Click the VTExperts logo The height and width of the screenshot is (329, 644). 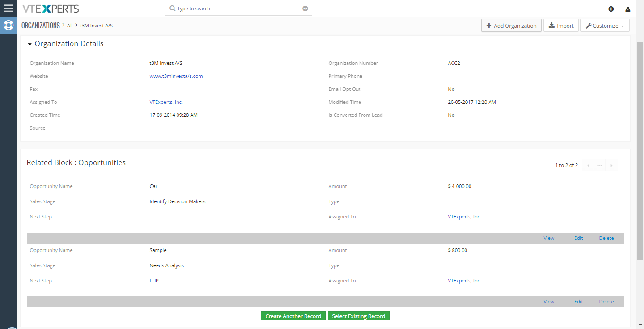(x=51, y=9)
